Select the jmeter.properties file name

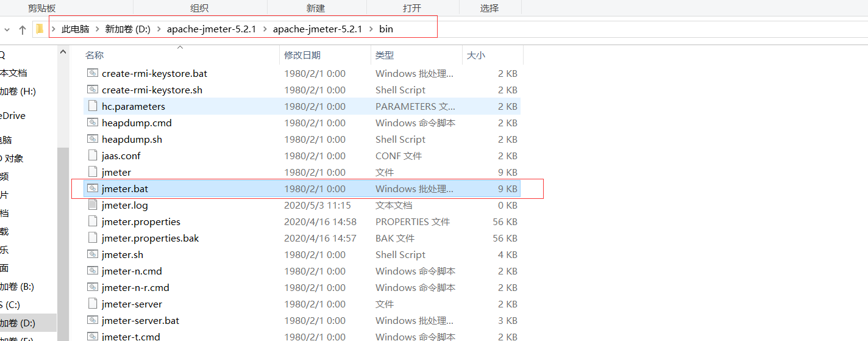[141, 221]
